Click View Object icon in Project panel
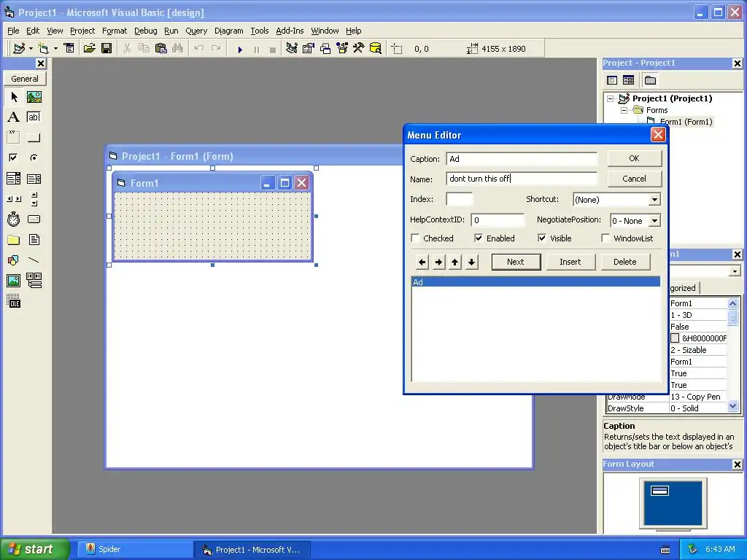Viewport: 747px width, 560px height. [628, 80]
